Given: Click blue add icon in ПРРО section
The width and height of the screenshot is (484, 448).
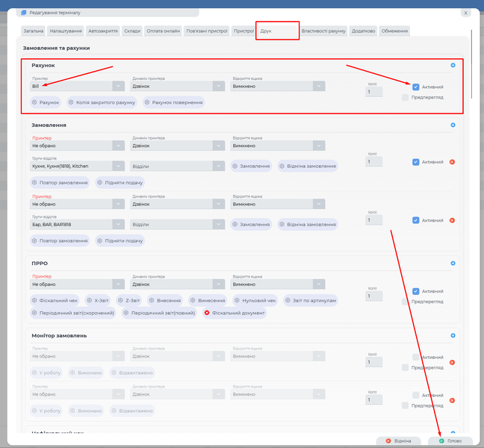Looking at the screenshot, I should pos(453,264).
